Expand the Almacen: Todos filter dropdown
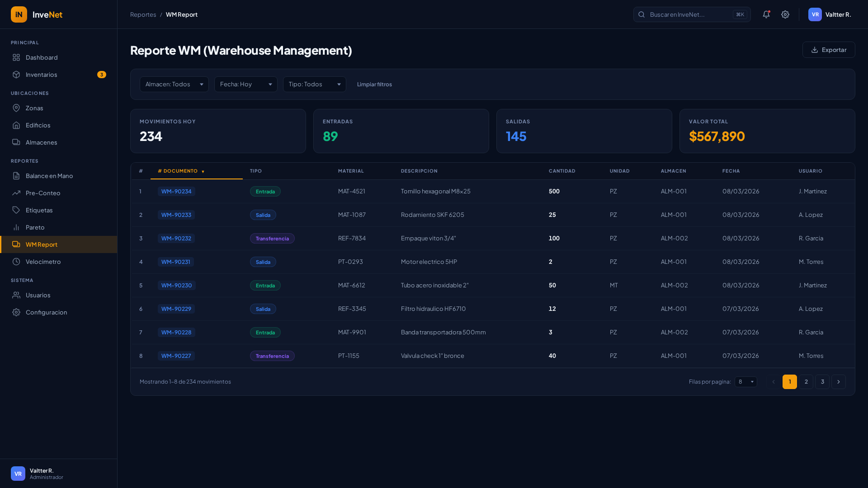Image resolution: width=868 pixels, height=488 pixels. click(174, 84)
